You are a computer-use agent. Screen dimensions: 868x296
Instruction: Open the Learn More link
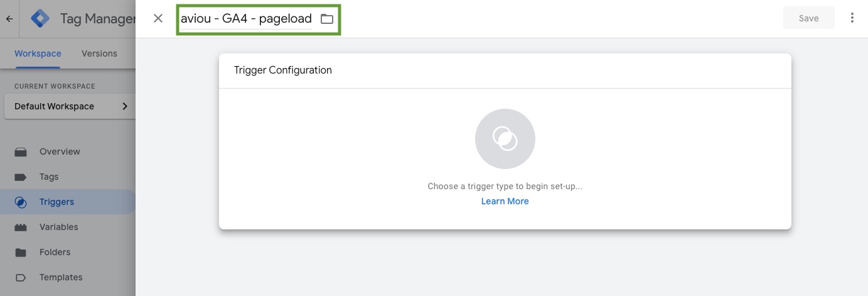pos(505,201)
